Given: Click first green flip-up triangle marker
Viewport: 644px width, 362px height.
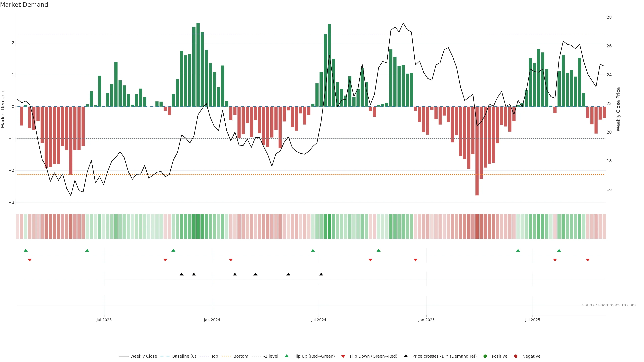Looking at the screenshot, I should [25, 250].
